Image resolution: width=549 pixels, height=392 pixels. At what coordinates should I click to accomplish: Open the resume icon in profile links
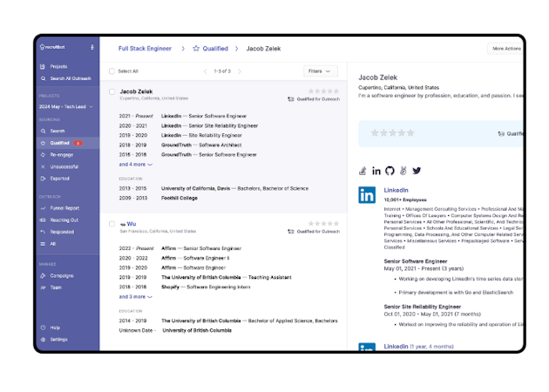click(x=363, y=171)
